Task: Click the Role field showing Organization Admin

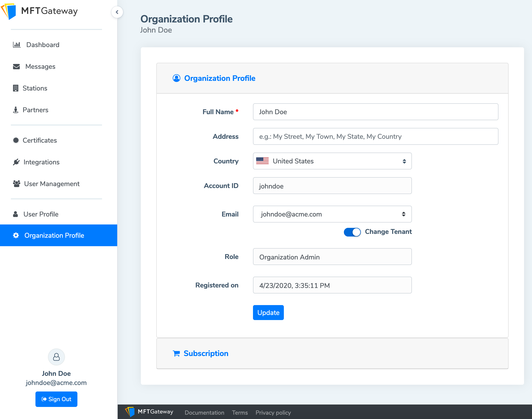Action: [x=332, y=257]
